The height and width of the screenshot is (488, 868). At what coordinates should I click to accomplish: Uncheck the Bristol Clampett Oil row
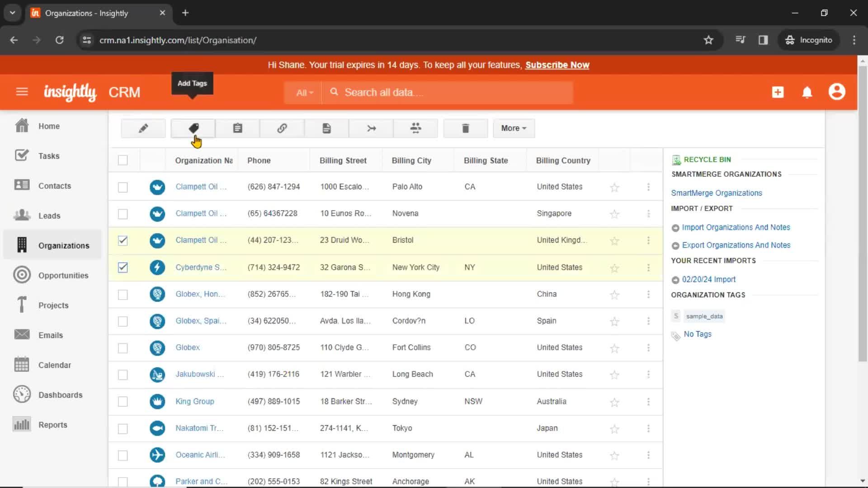point(123,240)
